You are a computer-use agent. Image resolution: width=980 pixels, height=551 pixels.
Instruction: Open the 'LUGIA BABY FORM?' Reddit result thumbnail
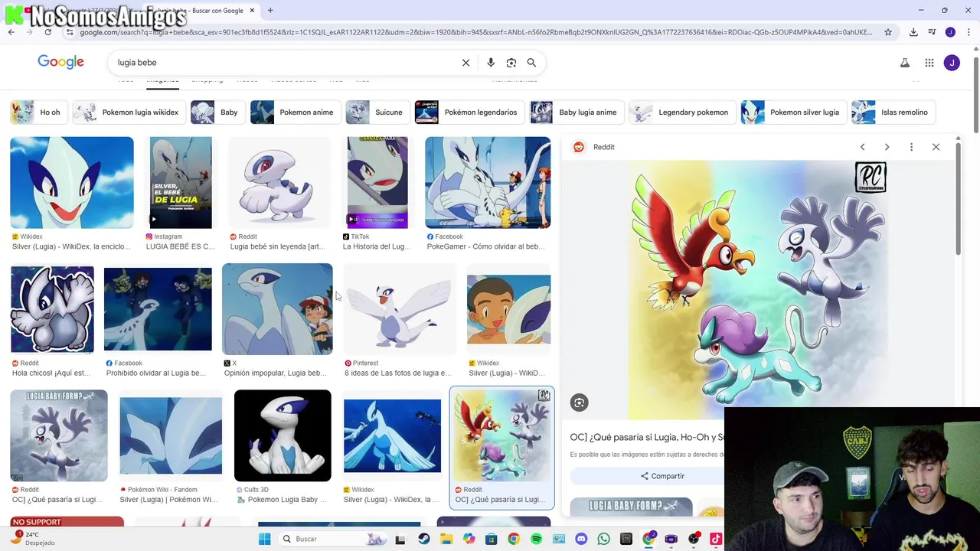click(59, 435)
